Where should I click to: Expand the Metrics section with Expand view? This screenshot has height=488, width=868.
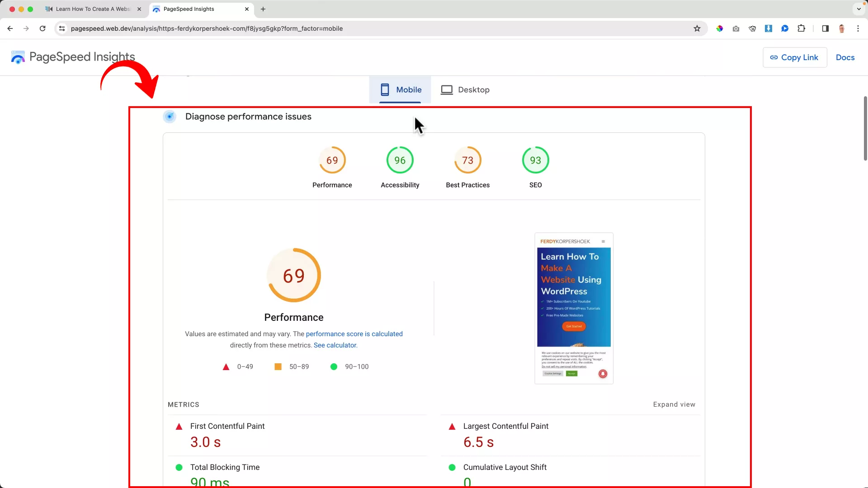pos(674,404)
